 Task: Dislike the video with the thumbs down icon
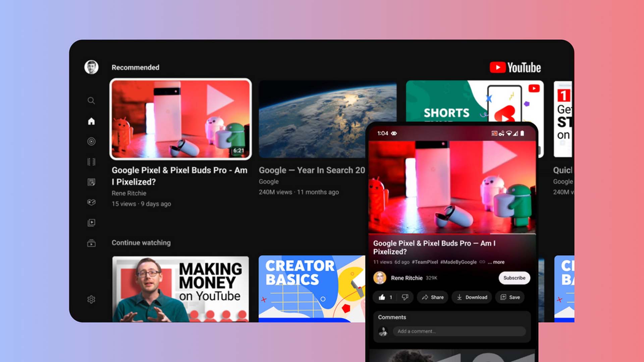pyautogui.click(x=405, y=297)
